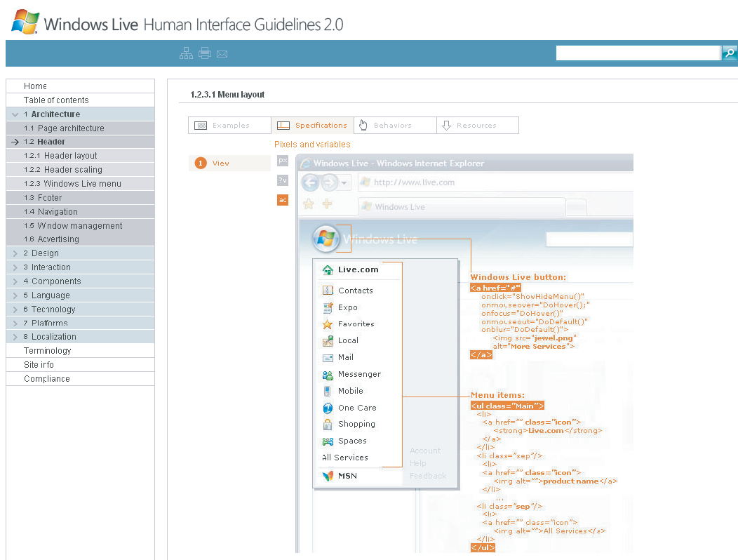Click the Contacts book icon
The image size is (738, 560).
click(x=328, y=291)
